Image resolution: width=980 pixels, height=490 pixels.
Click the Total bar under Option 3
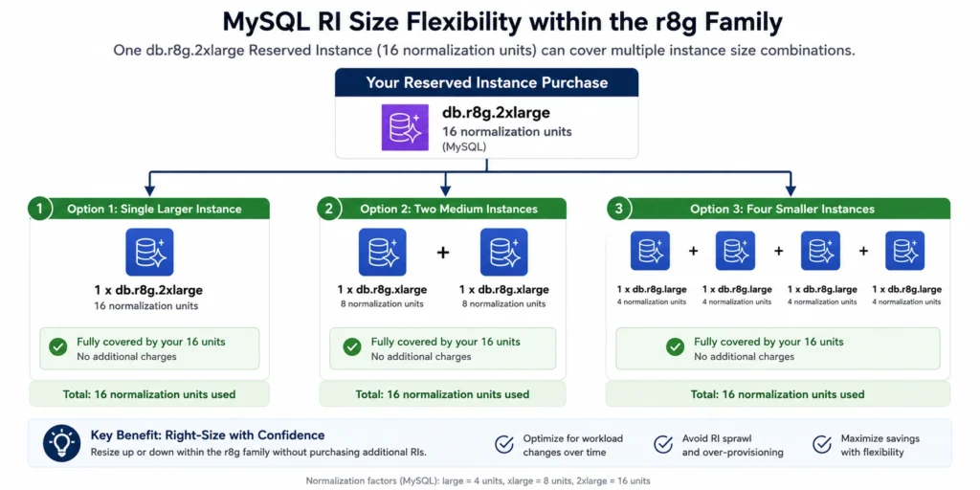pos(778,394)
